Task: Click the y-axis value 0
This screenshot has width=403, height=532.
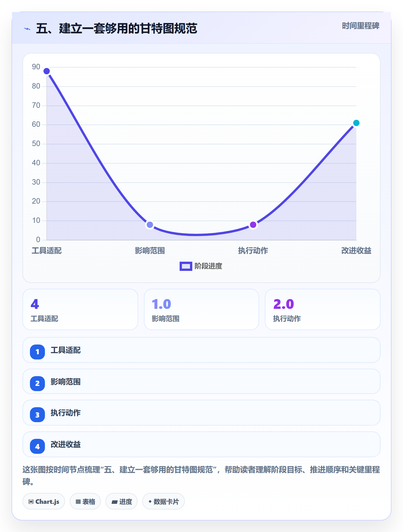Action: tap(38, 240)
